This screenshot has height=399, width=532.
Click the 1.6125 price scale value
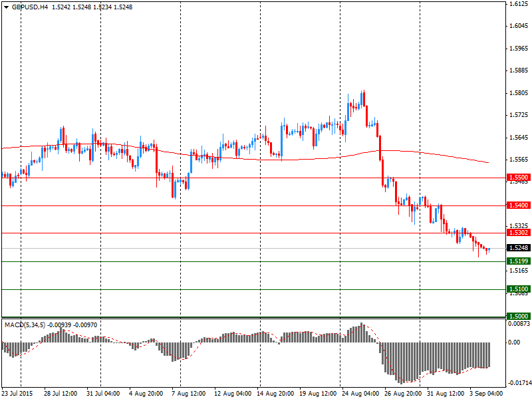click(519, 4)
